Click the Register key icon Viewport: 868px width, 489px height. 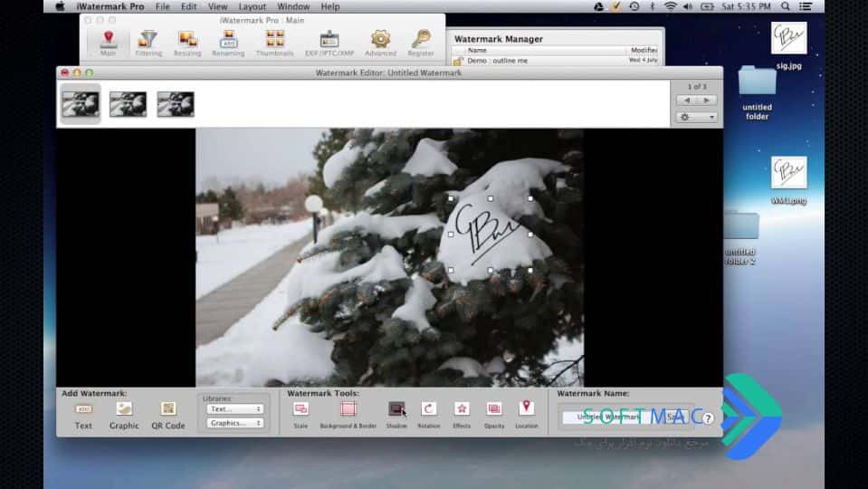point(421,43)
